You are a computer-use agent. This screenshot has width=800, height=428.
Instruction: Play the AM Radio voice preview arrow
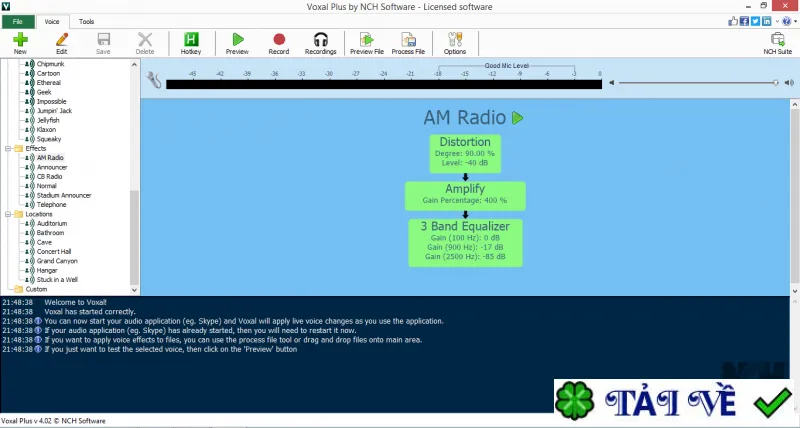click(x=517, y=118)
